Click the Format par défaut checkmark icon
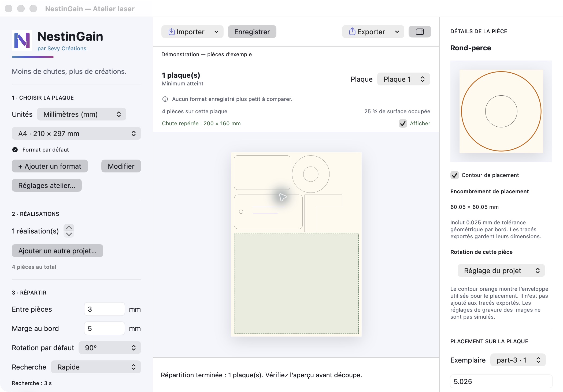Image resolution: width=563 pixels, height=392 pixels. click(15, 150)
